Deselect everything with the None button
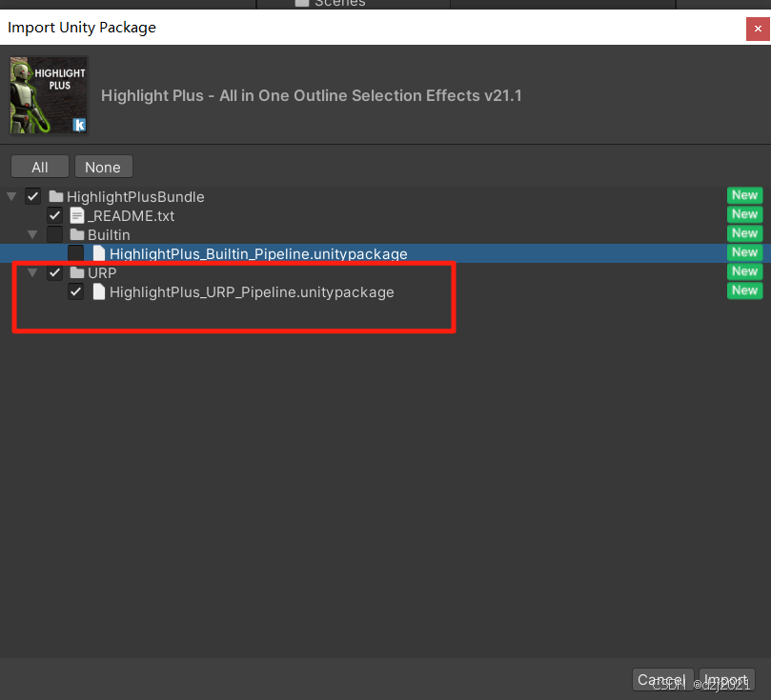771x700 pixels. (x=103, y=167)
